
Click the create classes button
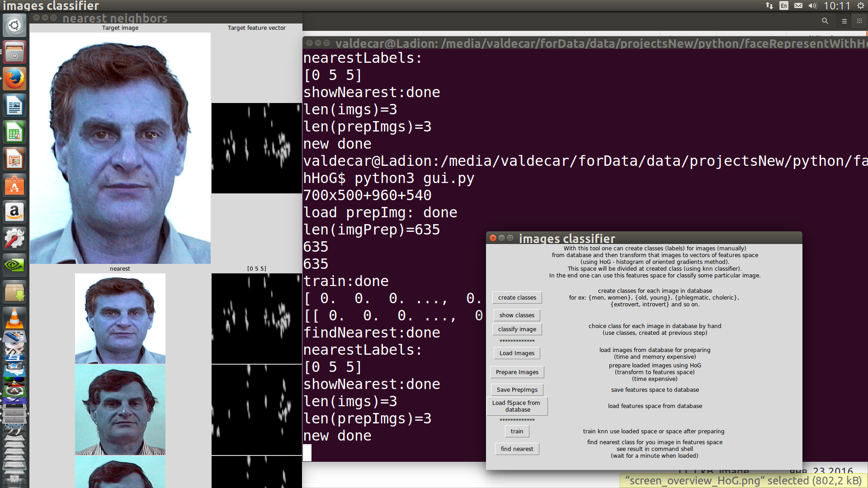click(x=517, y=297)
